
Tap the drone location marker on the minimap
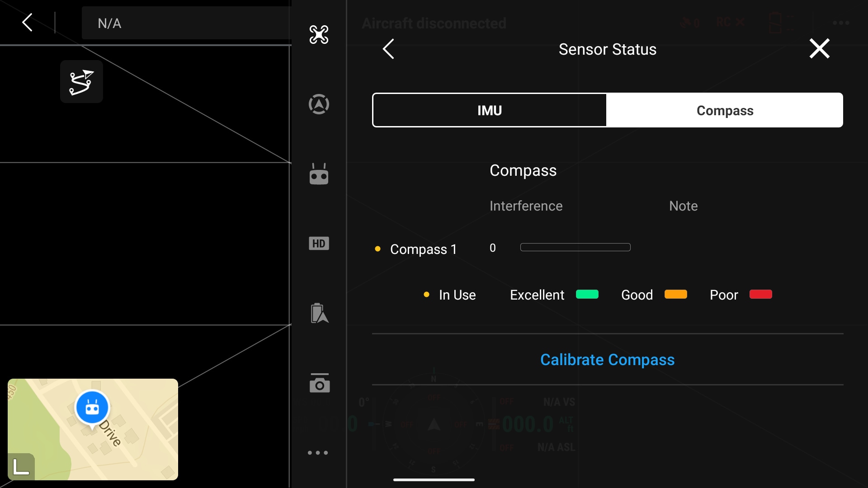pyautogui.click(x=92, y=407)
